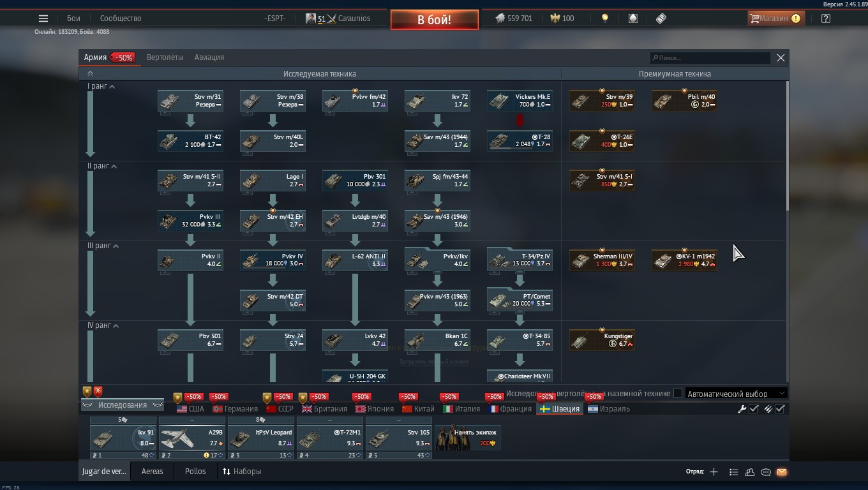Select the Japan nation tab
This screenshot has height=490, width=868.
click(x=375, y=409)
